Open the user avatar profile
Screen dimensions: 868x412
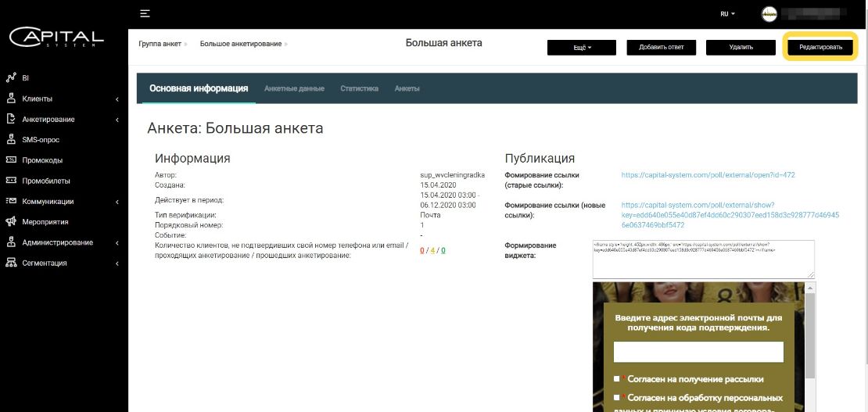tap(769, 14)
